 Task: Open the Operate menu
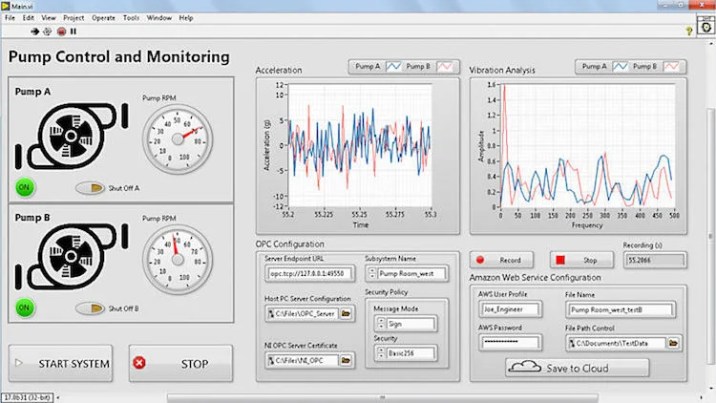104,18
